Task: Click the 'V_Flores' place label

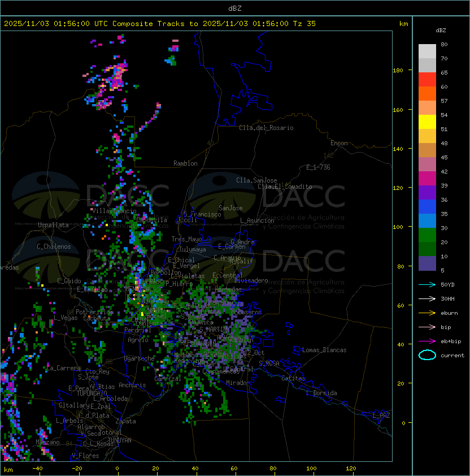Action: click(85, 456)
